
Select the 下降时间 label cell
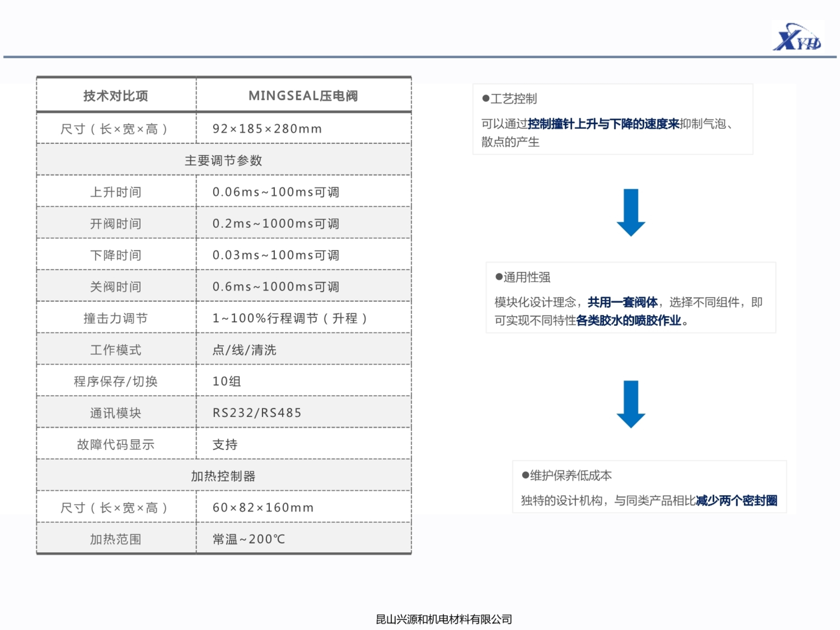coord(115,255)
